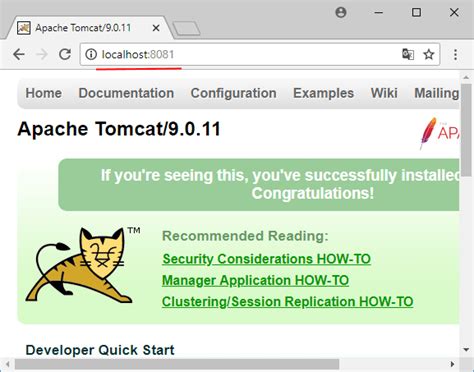Go back with the browser back arrow
This screenshot has height=372, width=474.
tap(19, 54)
